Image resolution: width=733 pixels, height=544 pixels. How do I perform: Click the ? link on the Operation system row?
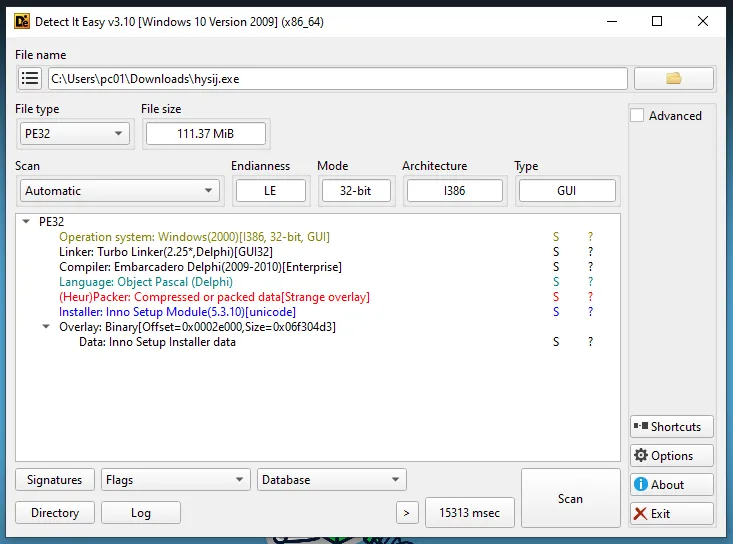click(x=590, y=237)
